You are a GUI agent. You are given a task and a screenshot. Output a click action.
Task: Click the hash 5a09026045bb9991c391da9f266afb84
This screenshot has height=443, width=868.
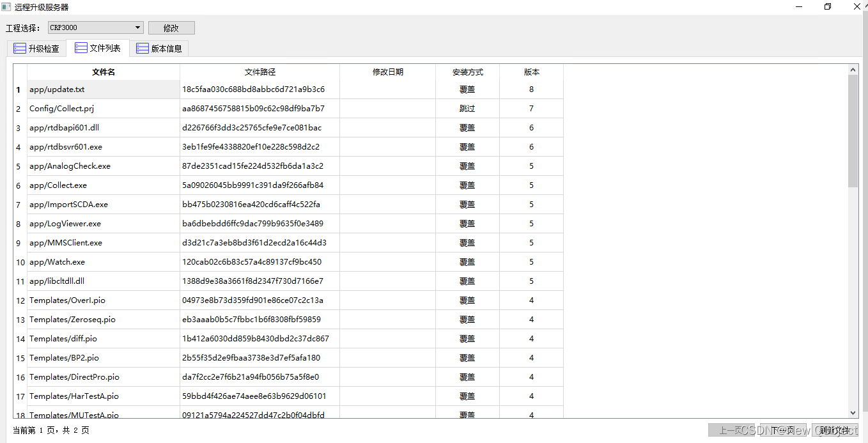click(252, 185)
